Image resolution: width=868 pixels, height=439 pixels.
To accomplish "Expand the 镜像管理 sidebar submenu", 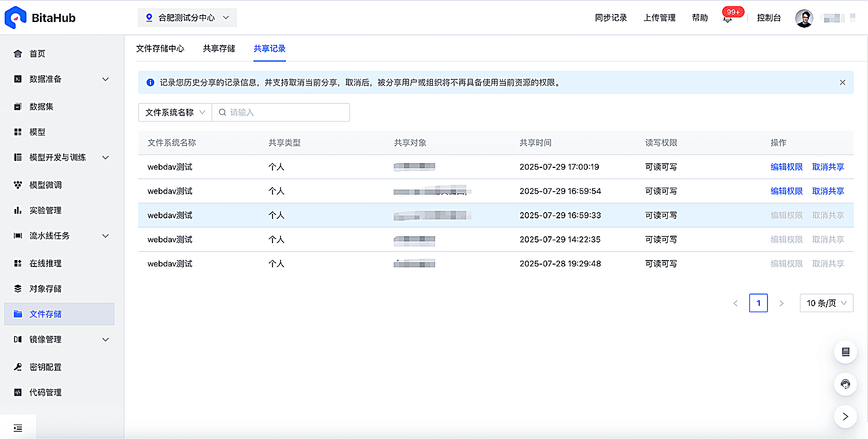I will pyautogui.click(x=105, y=339).
